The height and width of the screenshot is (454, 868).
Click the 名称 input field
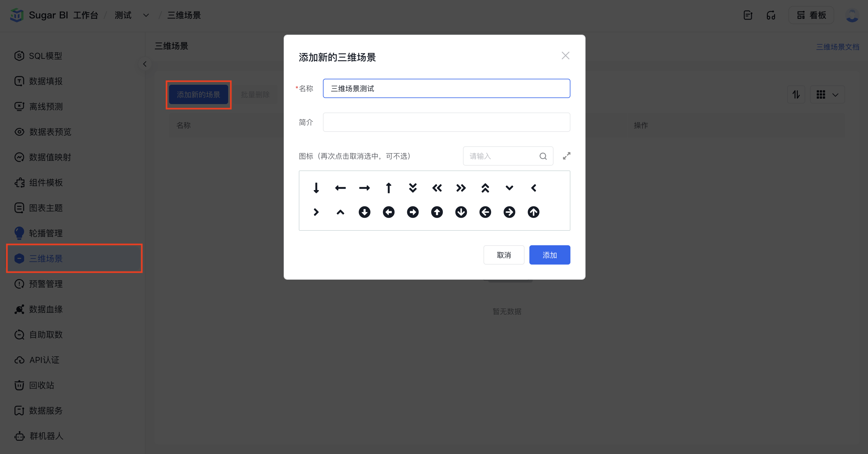tap(446, 89)
